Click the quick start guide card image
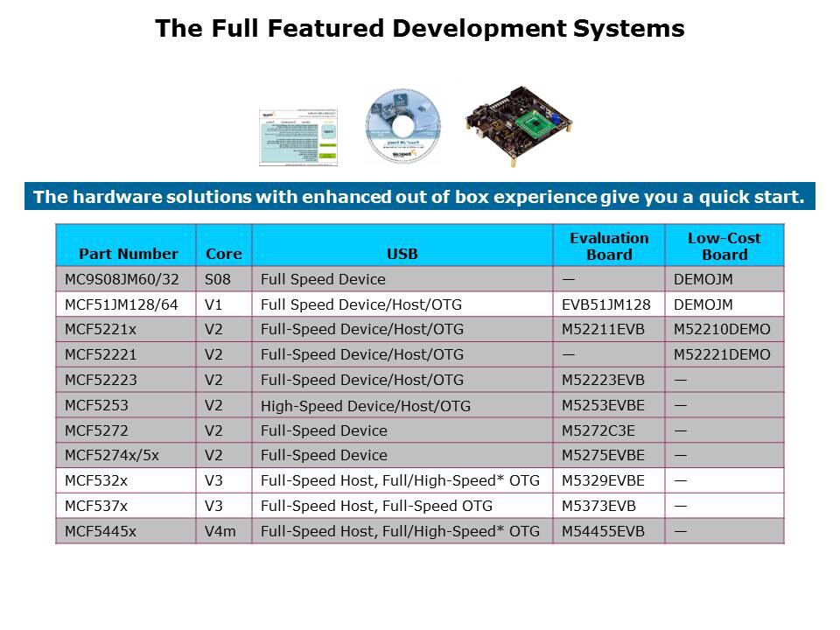 click(x=297, y=137)
